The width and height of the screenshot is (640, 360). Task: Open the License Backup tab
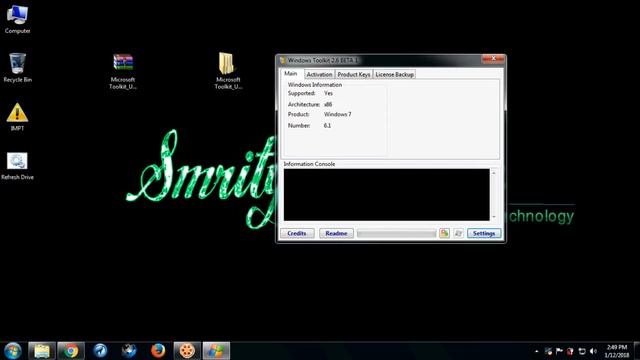tap(394, 74)
